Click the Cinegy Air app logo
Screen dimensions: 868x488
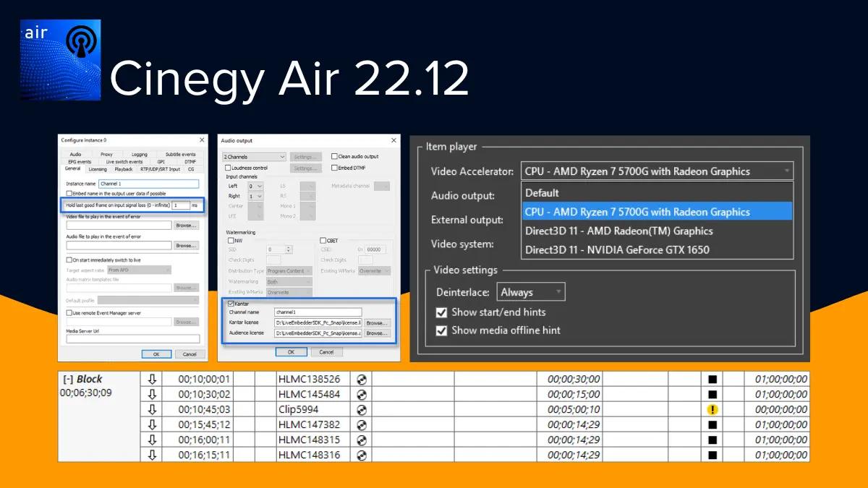pos(61,59)
